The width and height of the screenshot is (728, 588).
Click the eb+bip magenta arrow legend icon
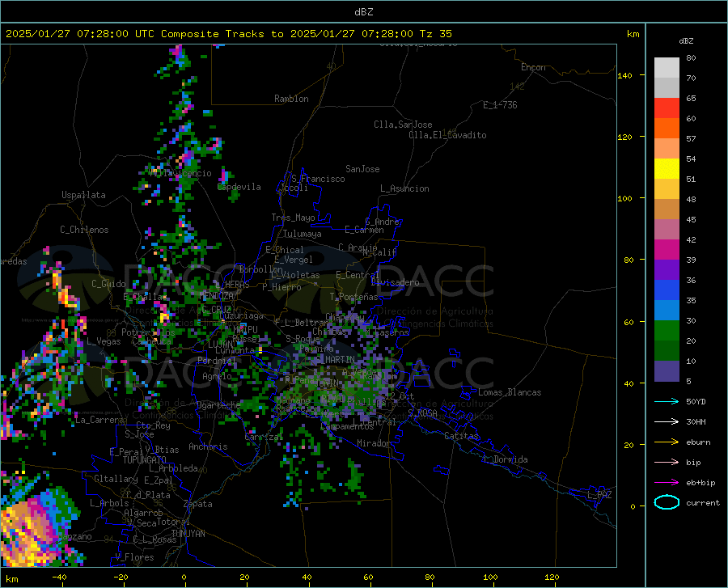tap(667, 483)
